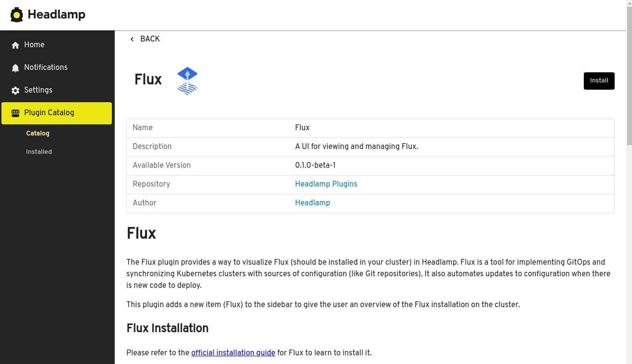Select the Home icon in the sidebar
This screenshot has height=364, width=632.
click(14, 45)
